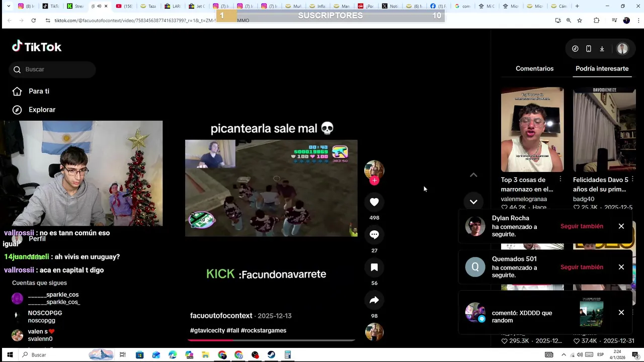Image resolution: width=644 pixels, height=362 pixels.
Task: Open Windows Start menu
Action: pos(10,355)
